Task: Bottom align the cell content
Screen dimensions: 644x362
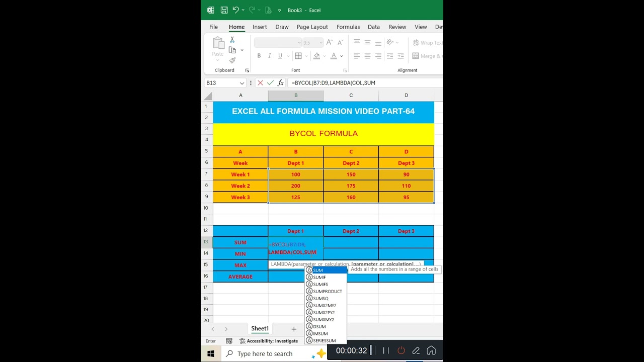Action: (x=378, y=42)
